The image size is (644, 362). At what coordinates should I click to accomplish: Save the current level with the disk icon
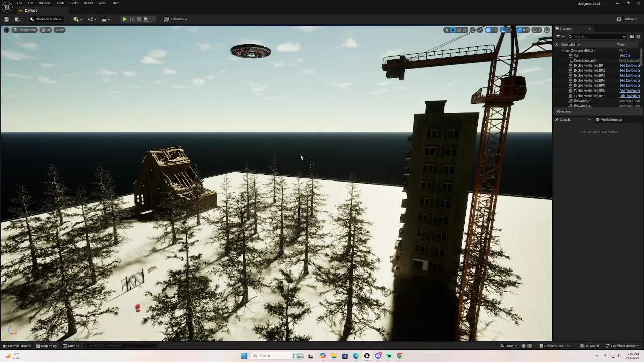(x=6, y=19)
